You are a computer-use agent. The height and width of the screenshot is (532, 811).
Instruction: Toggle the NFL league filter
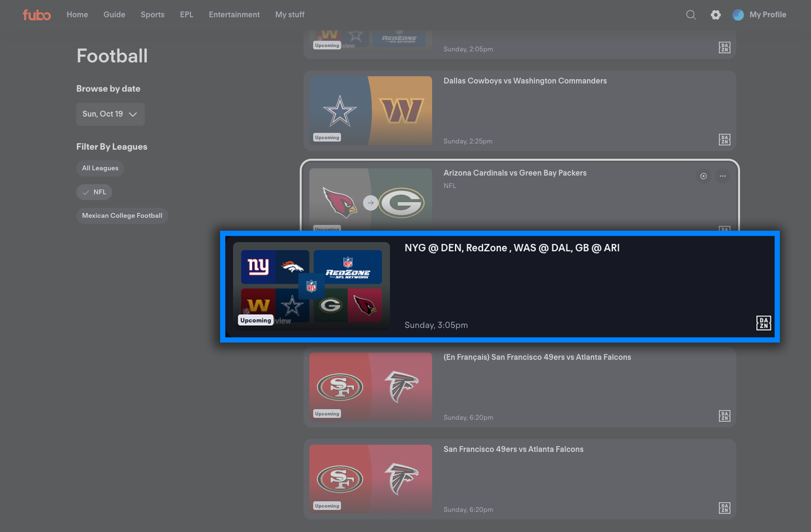(94, 192)
